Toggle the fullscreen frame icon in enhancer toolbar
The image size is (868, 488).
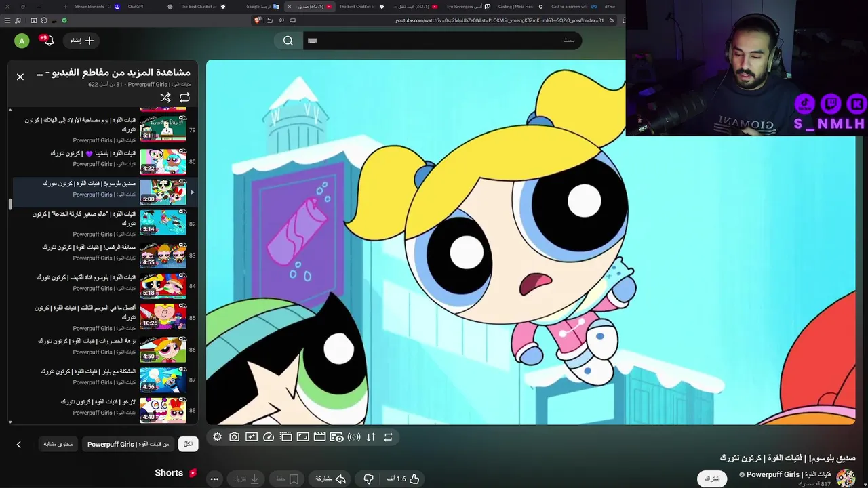click(302, 437)
